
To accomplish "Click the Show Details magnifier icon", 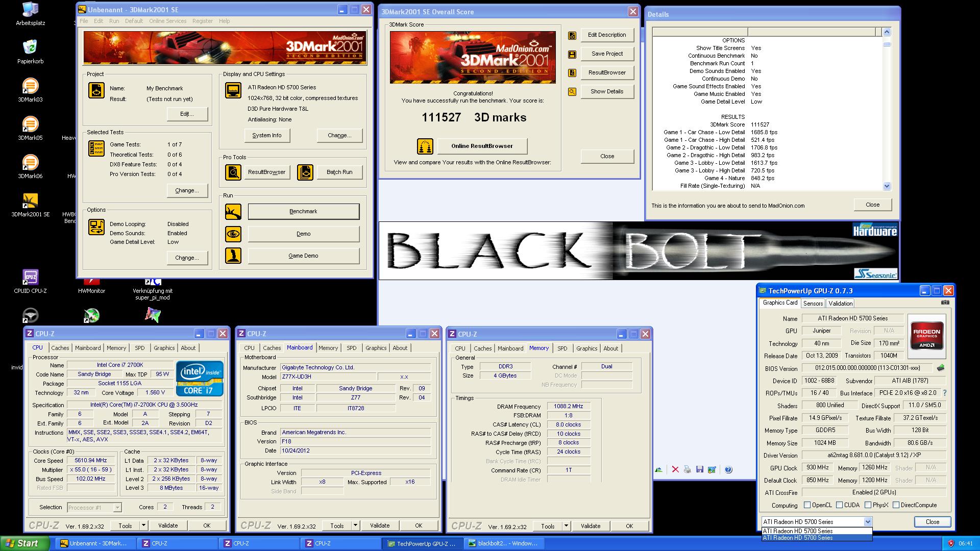I will point(572,92).
